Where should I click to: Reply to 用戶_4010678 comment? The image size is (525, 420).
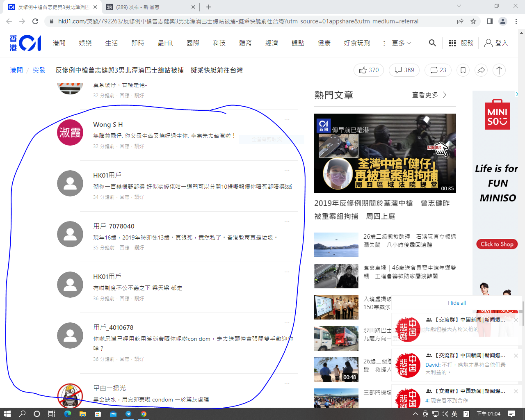coord(124,359)
